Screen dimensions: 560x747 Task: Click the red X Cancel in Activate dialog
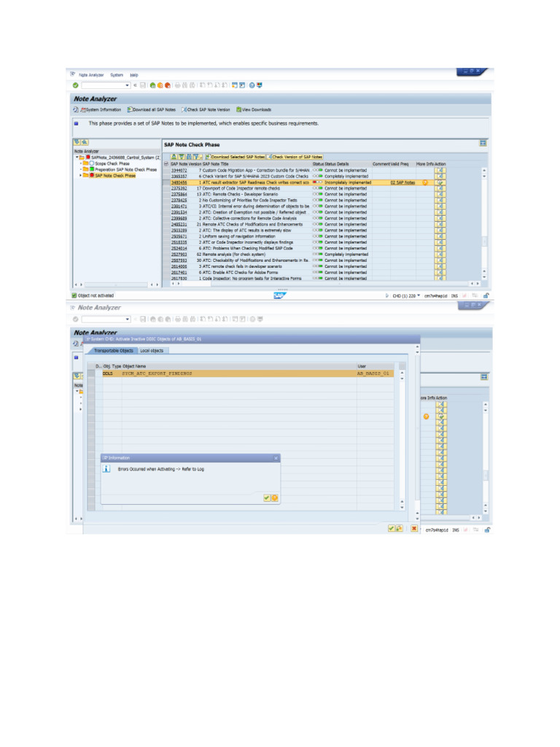pyautogui.click(x=414, y=528)
